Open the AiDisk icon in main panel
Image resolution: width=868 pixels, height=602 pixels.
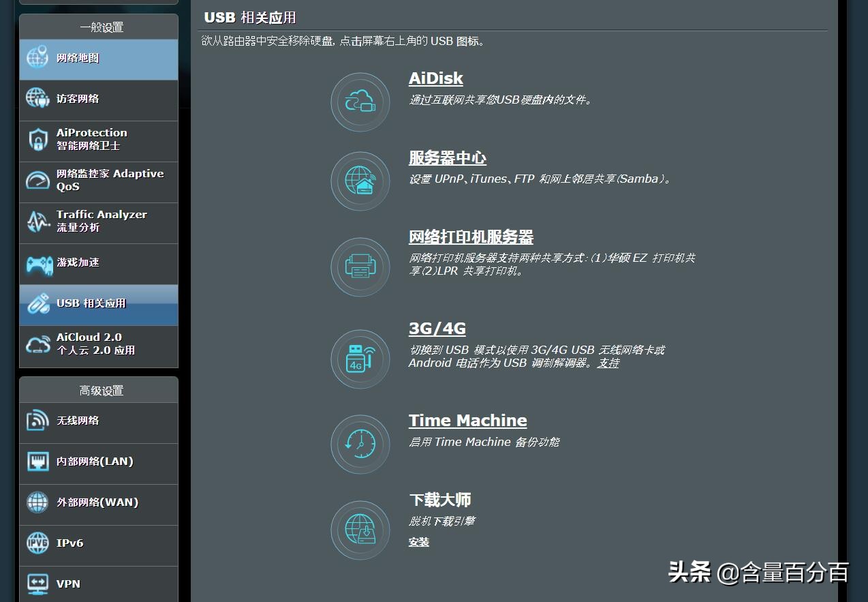(x=360, y=102)
